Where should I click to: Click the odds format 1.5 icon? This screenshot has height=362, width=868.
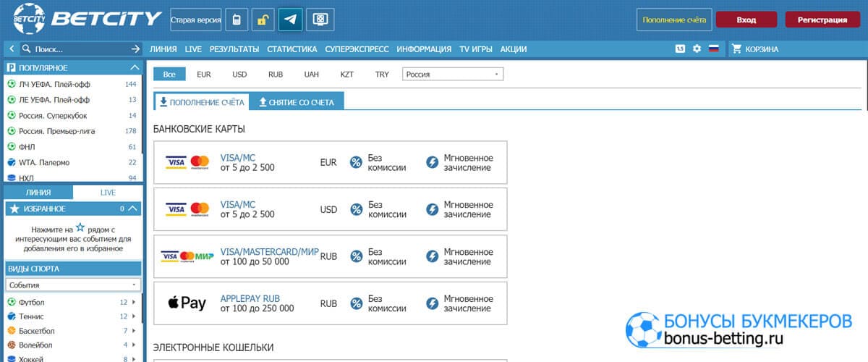(680, 49)
